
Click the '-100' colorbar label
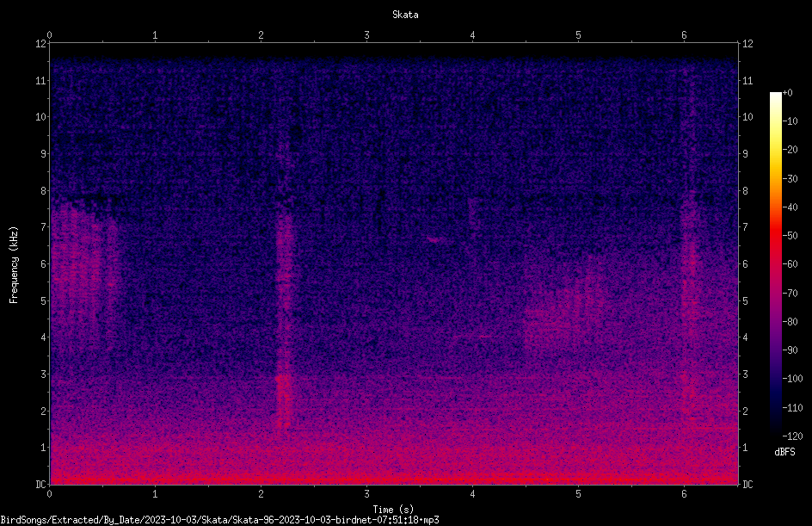[x=792, y=379]
